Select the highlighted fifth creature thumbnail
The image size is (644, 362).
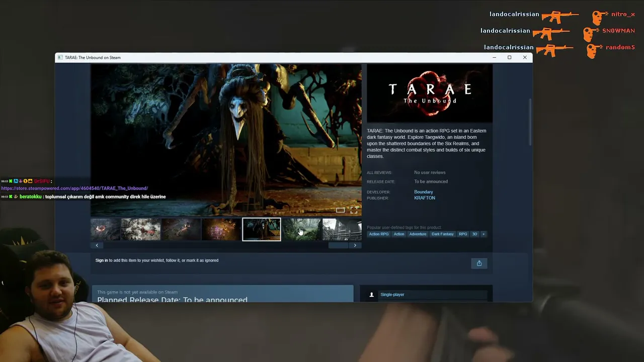click(x=262, y=229)
